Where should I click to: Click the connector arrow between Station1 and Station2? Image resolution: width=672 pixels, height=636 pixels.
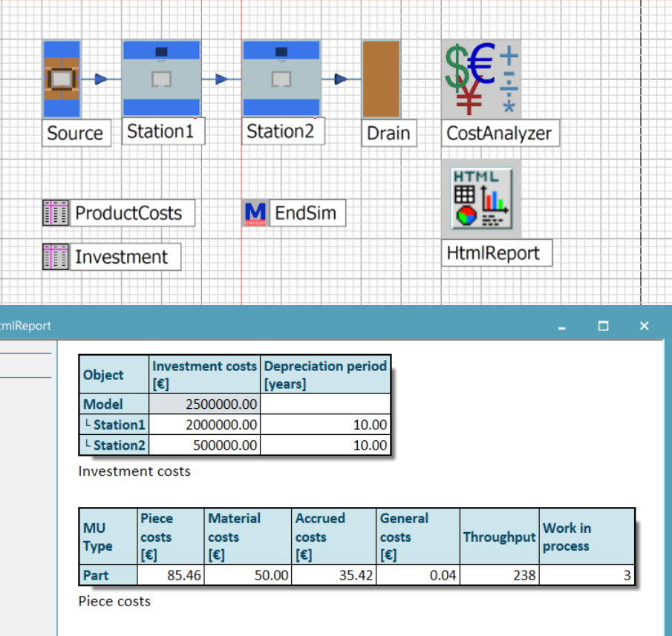pyautogui.click(x=221, y=79)
